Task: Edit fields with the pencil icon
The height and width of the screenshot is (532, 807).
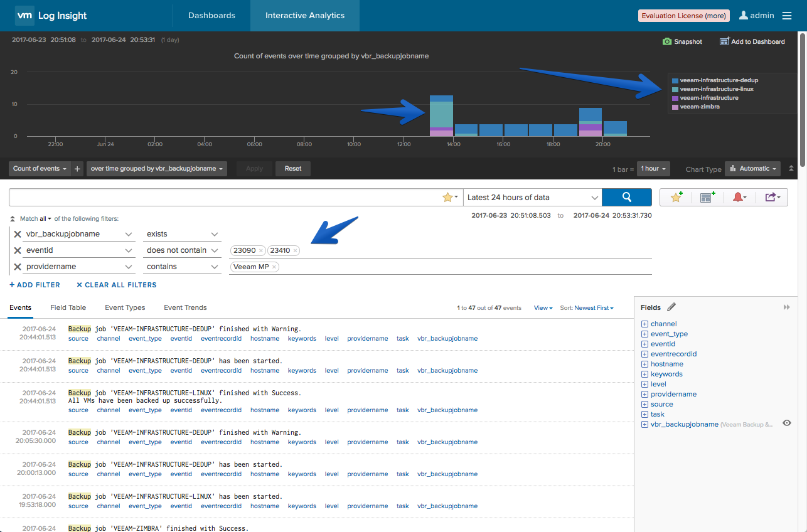Action: [x=671, y=307]
